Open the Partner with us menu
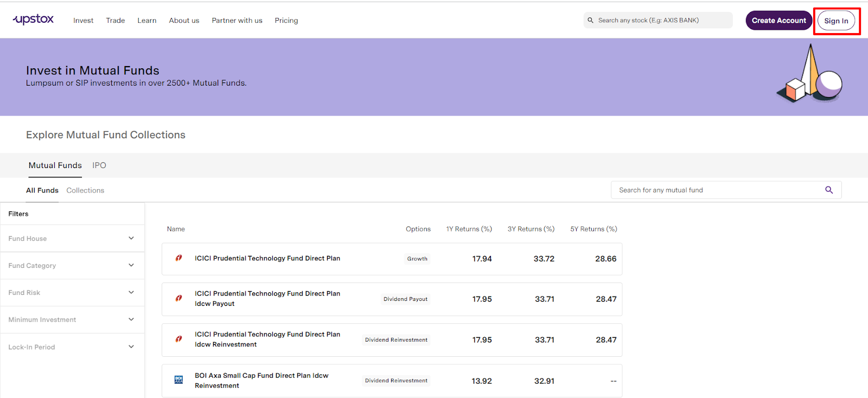868x398 pixels. tap(237, 21)
